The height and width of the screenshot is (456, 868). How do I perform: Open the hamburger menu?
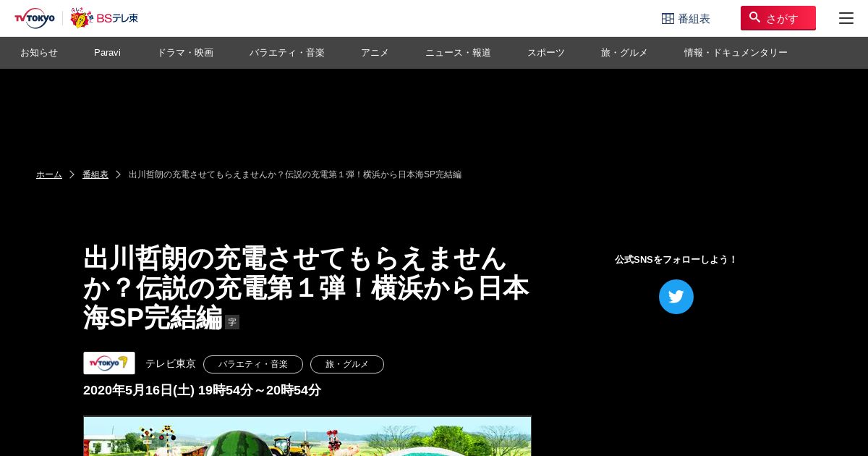point(846,18)
